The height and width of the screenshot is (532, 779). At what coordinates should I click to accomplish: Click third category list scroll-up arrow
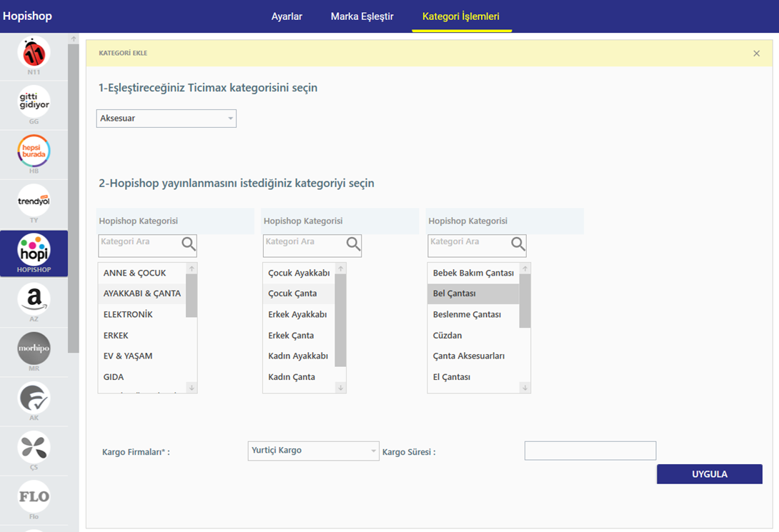[x=525, y=268]
